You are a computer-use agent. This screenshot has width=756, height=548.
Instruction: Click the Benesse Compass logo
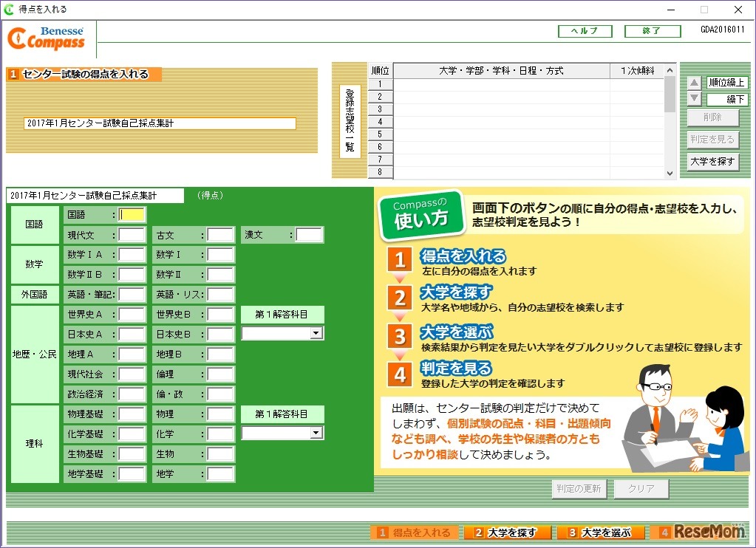46,38
